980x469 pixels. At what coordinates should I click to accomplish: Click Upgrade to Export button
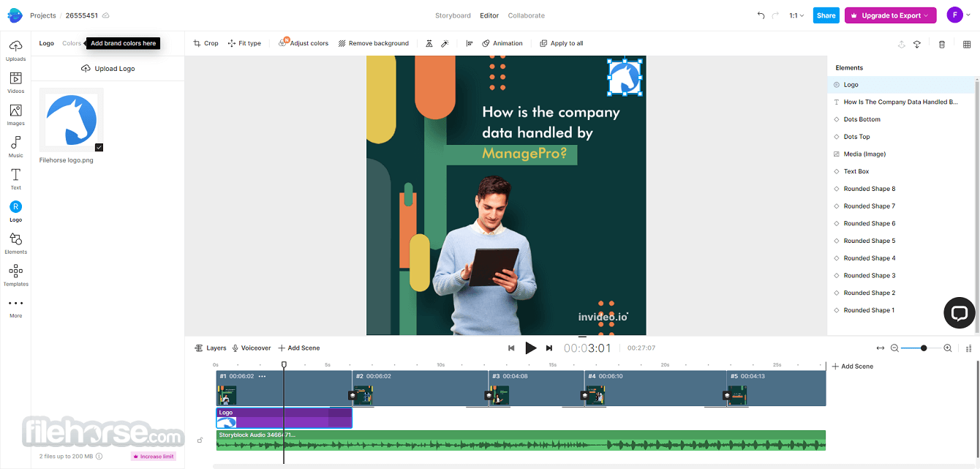click(890, 15)
